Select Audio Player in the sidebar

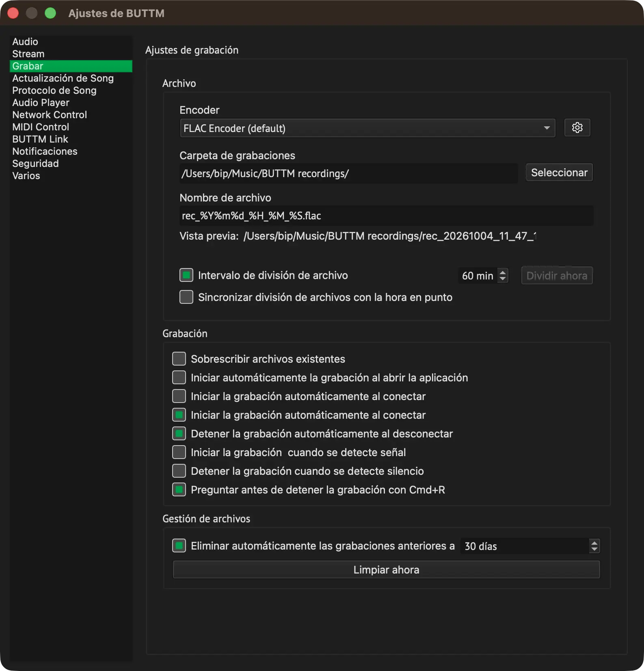71,103
